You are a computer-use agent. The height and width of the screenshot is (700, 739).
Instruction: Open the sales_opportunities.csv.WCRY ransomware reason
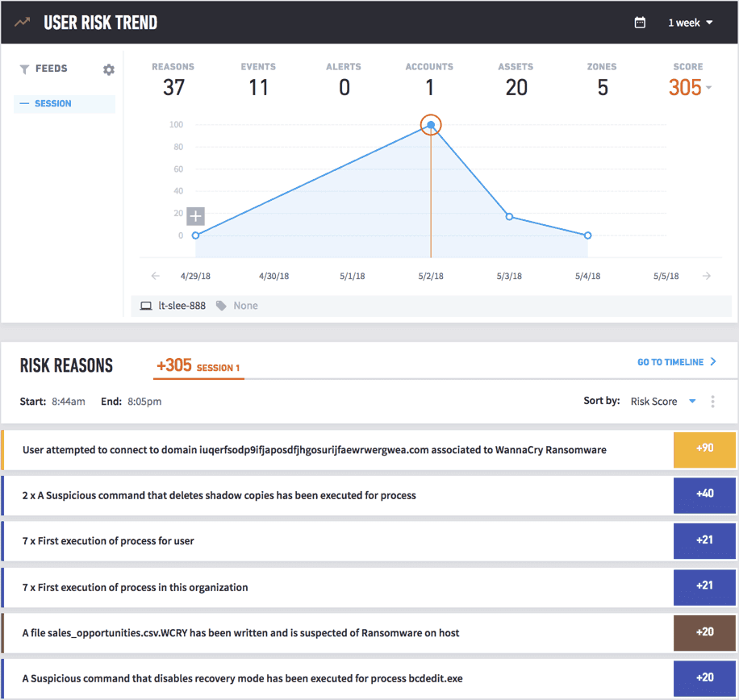click(x=337, y=632)
